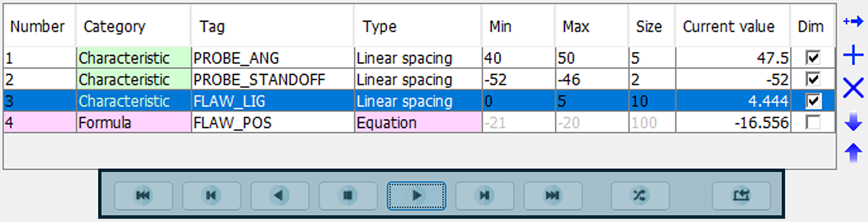Delete the selected row with the blue X icon
This screenshot has height=222, width=868.
pos(853,88)
